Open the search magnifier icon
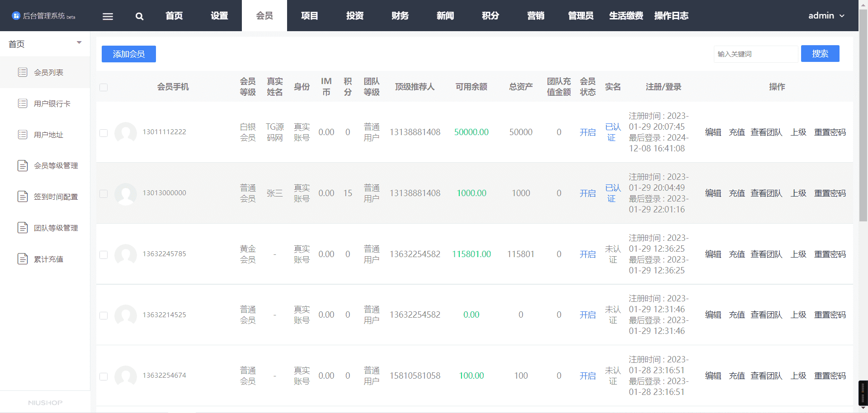868x413 pixels. coord(139,16)
